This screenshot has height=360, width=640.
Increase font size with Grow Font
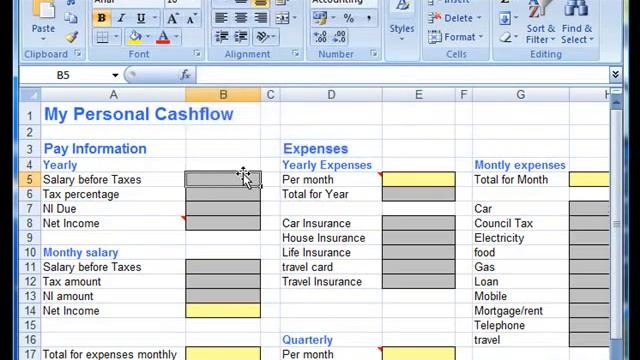pyautogui.click(x=172, y=18)
